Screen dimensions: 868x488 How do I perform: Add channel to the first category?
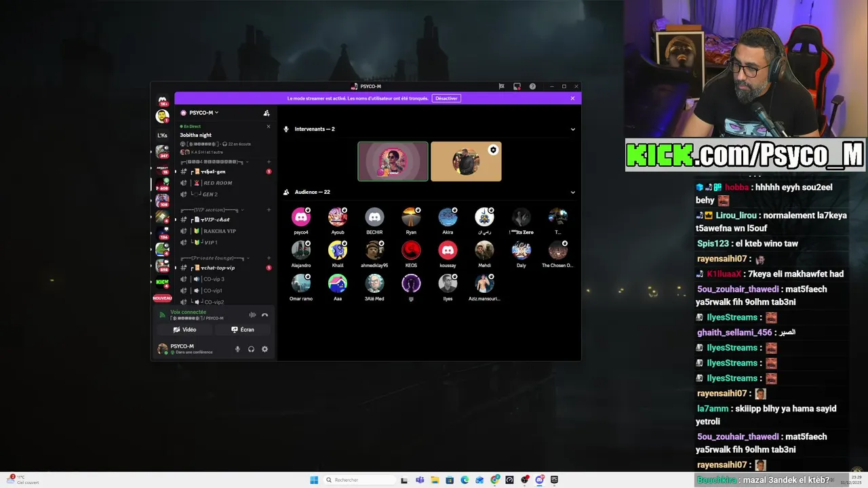pos(269,161)
